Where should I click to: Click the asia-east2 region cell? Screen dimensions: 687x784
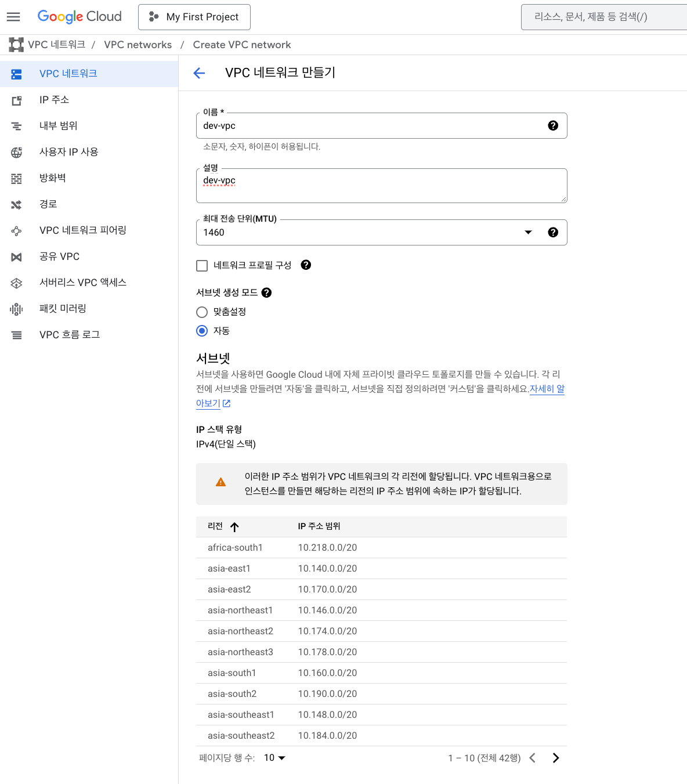pos(229,590)
